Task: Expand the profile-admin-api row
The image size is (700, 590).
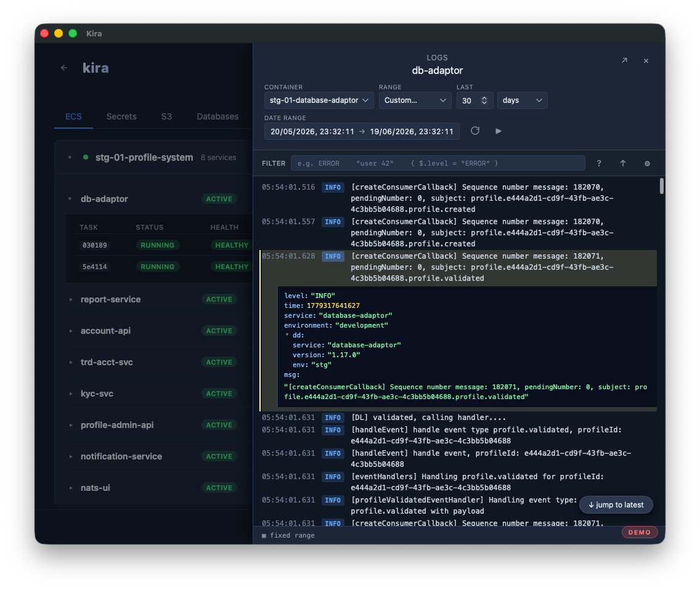Action: click(x=71, y=425)
